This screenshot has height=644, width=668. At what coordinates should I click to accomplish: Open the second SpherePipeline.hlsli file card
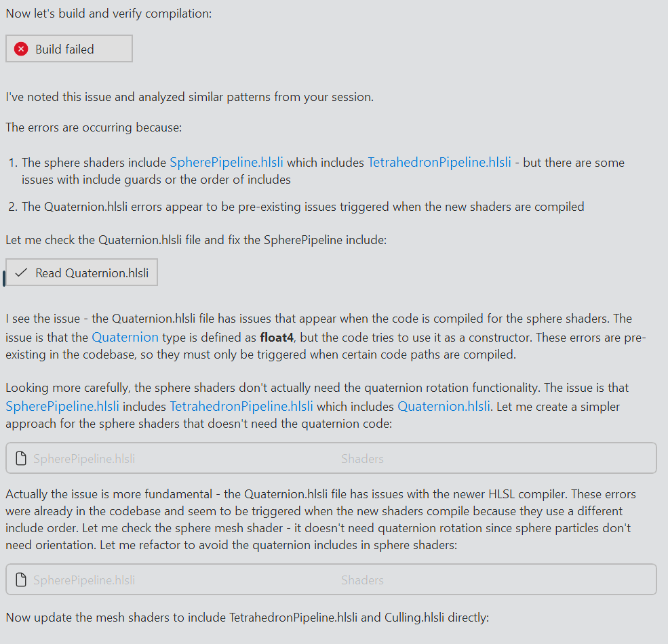coord(331,580)
